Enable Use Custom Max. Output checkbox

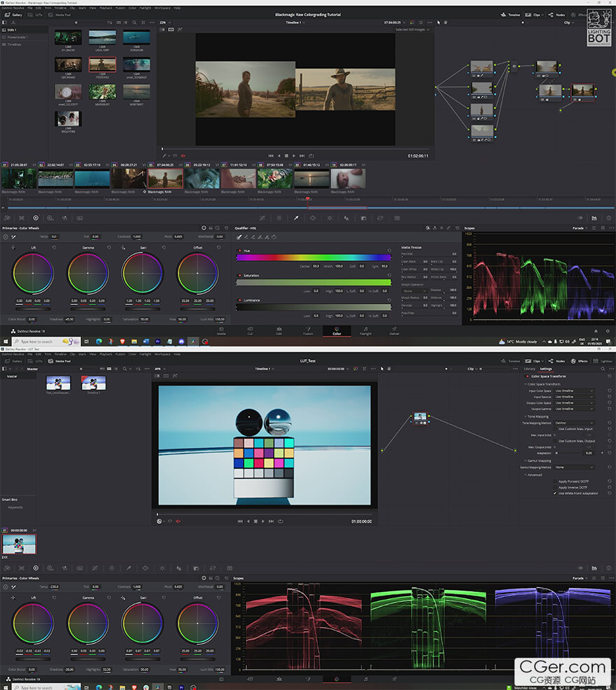click(x=555, y=441)
